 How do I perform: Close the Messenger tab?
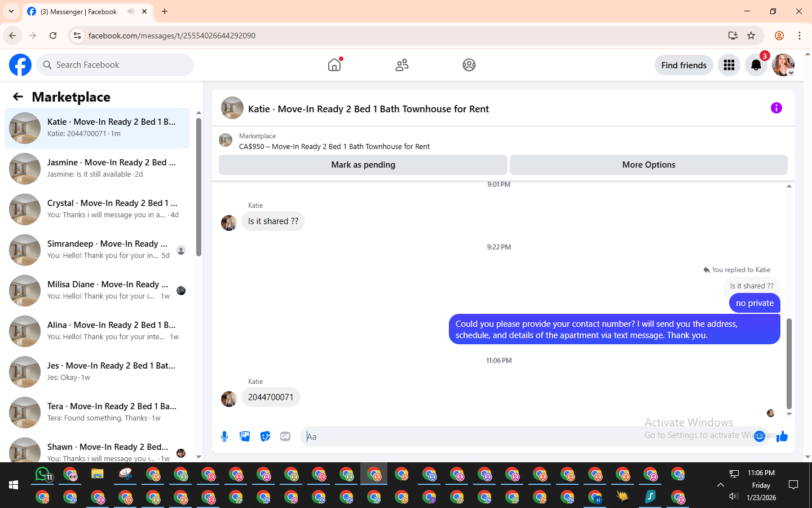[144, 11]
